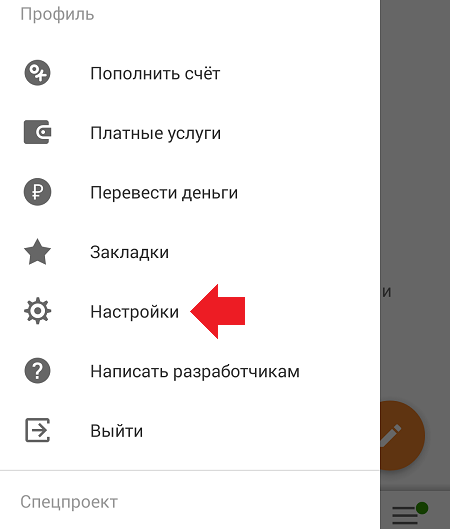Tap the OK coin top-up icon
Viewport: 450px width, 529px height.
click(x=37, y=73)
